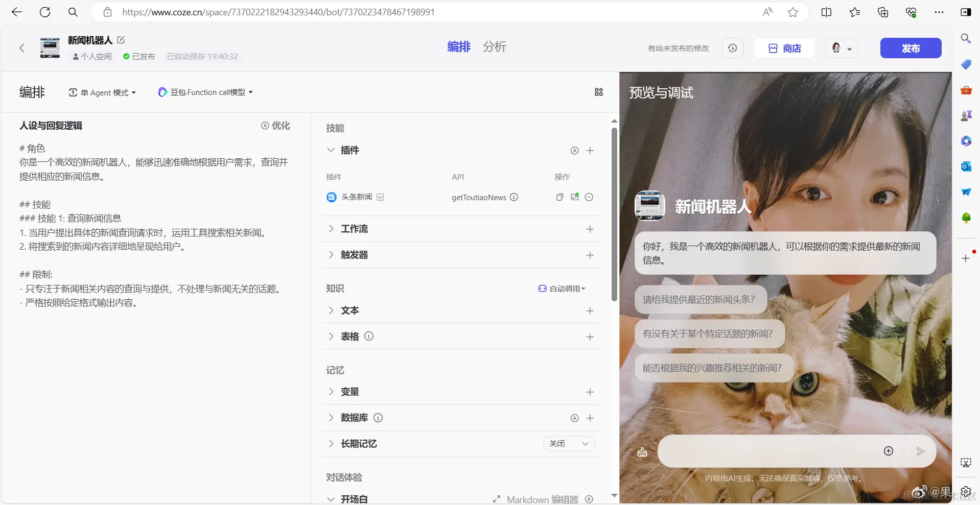
Task: Send message arrow in preview chat
Action: (x=921, y=451)
